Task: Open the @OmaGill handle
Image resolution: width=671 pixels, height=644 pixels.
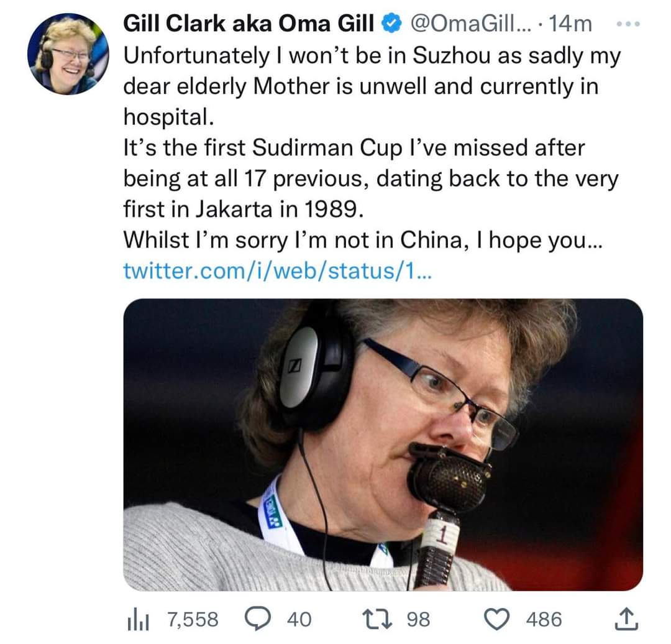Action: tap(470, 24)
